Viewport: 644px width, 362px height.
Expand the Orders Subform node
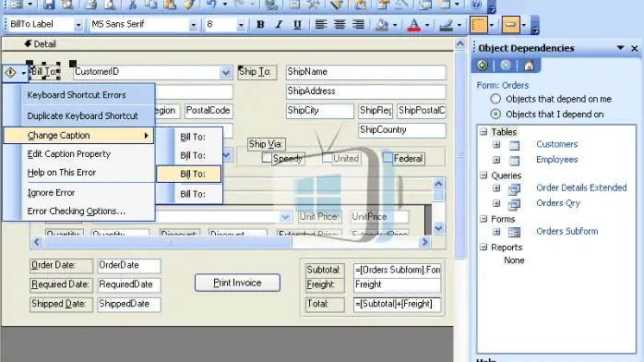pos(496,232)
